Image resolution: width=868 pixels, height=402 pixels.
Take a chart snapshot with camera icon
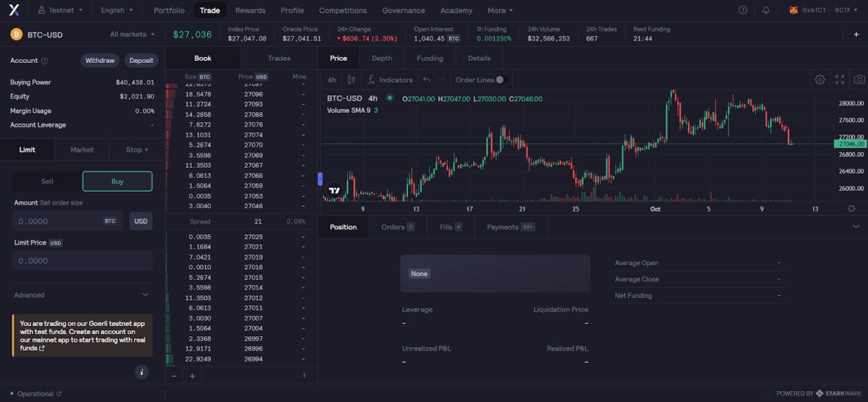pos(859,80)
